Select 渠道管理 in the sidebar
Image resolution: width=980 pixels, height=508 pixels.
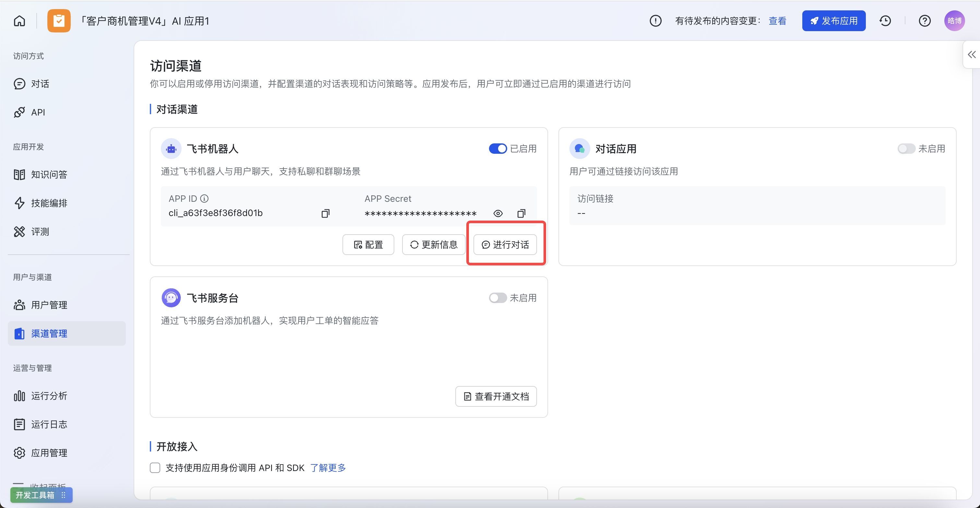tap(66, 333)
